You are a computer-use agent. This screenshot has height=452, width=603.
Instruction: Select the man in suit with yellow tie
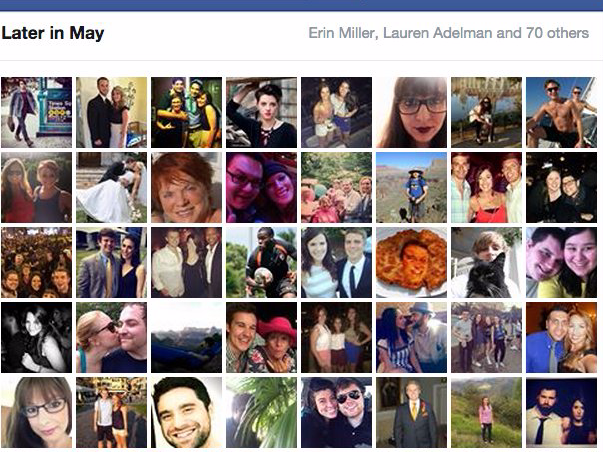[411, 412]
